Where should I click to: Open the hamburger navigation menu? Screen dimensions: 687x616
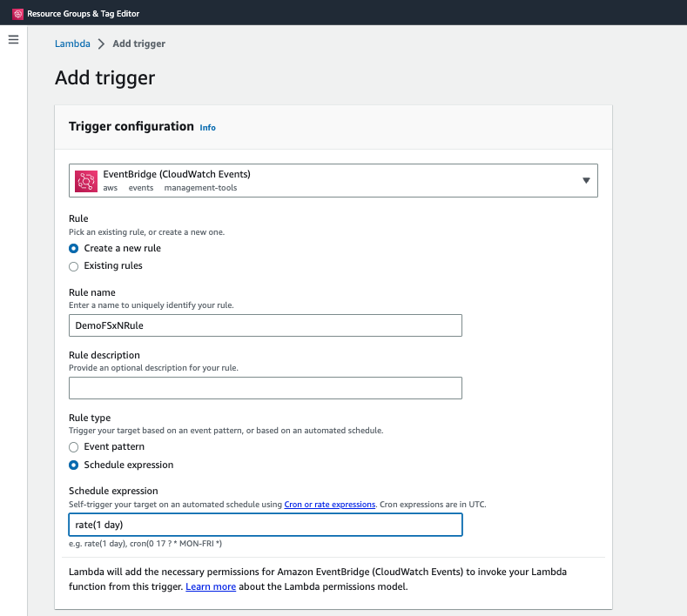point(13,40)
